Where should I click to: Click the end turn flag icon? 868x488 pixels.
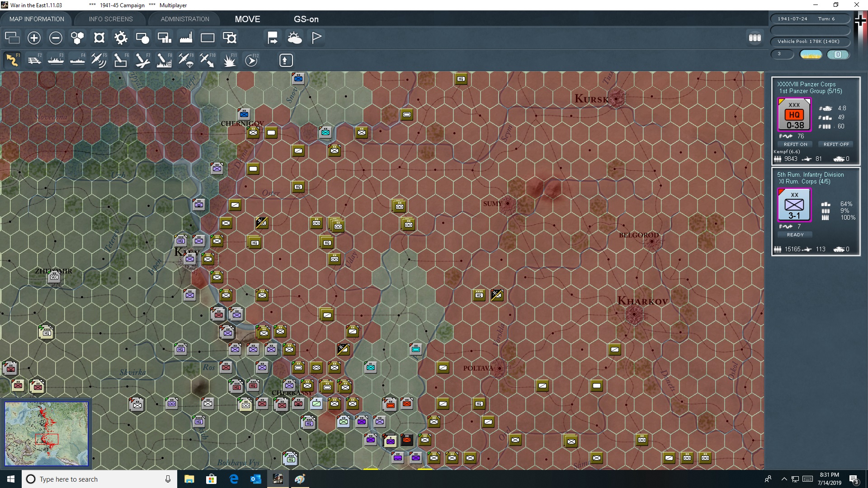(316, 38)
